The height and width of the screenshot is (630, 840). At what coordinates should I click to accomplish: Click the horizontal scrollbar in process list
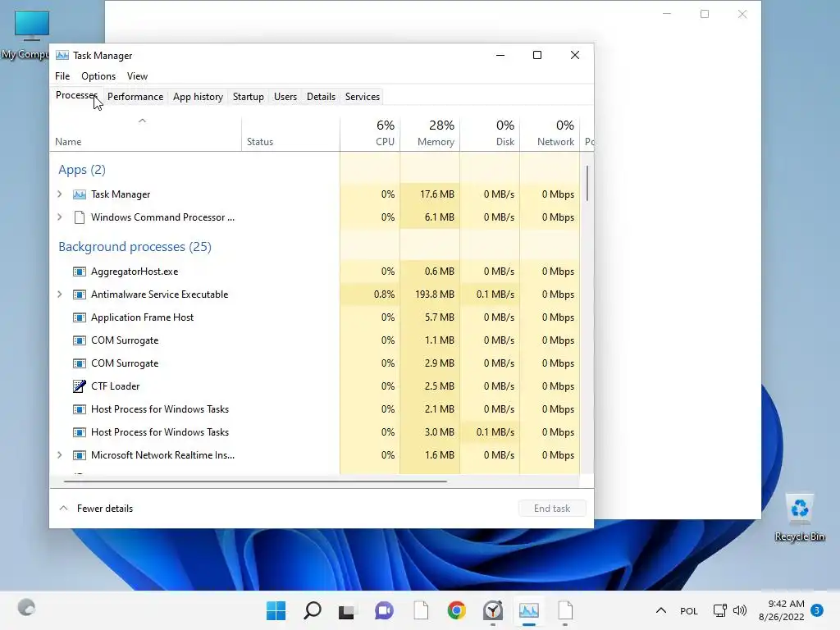[x=255, y=482]
